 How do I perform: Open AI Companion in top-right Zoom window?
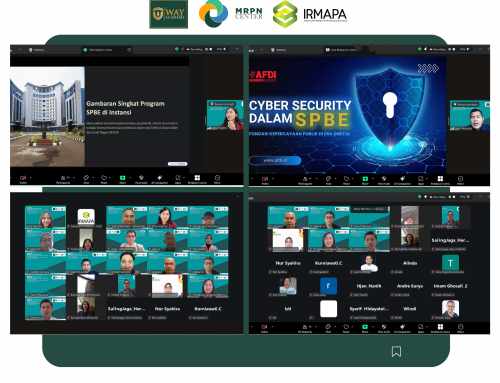[402, 180]
